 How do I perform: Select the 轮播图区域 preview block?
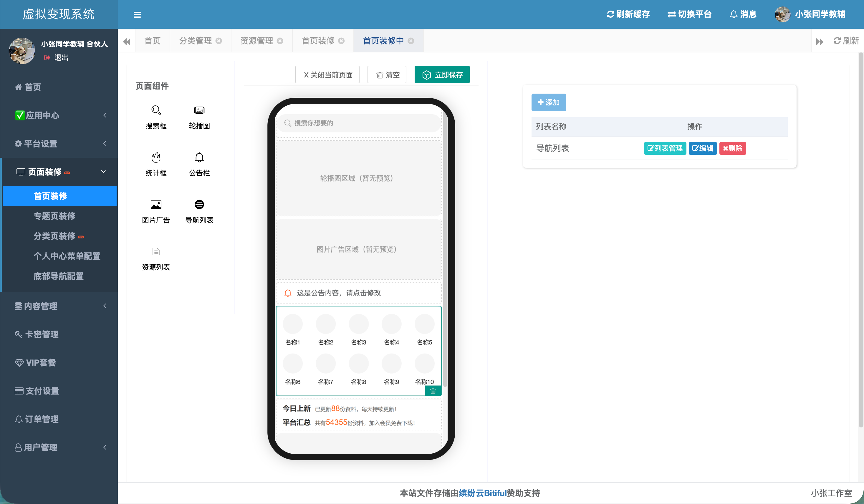358,178
